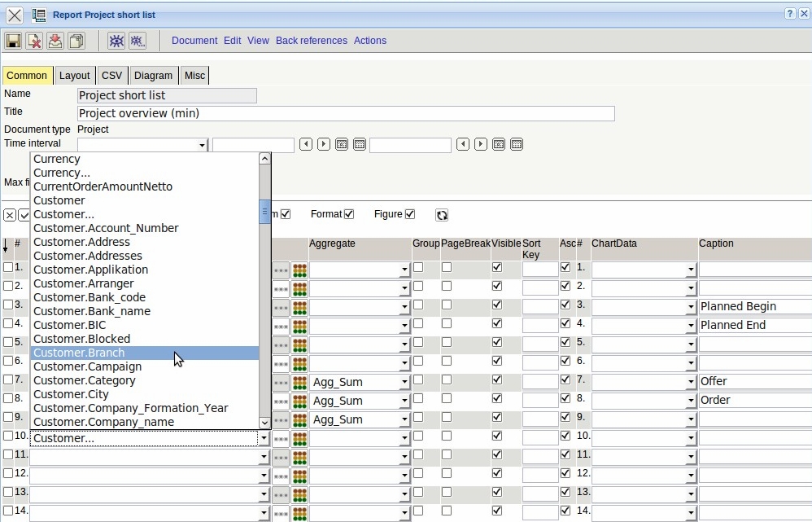
Task: Click the help question mark icon in title bar
Action: (x=790, y=15)
